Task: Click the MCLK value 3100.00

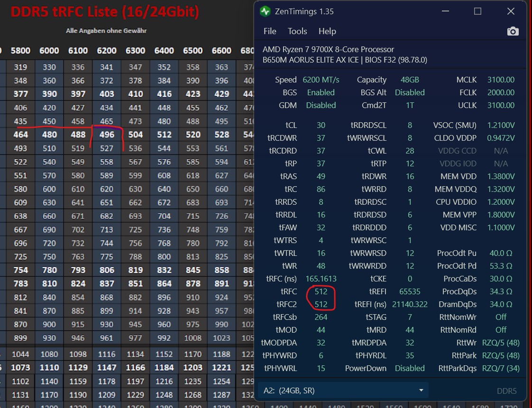Action: click(x=501, y=80)
